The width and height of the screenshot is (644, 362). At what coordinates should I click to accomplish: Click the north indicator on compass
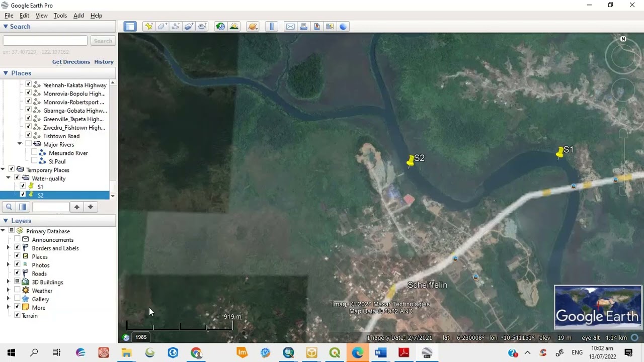[x=623, y=39]
